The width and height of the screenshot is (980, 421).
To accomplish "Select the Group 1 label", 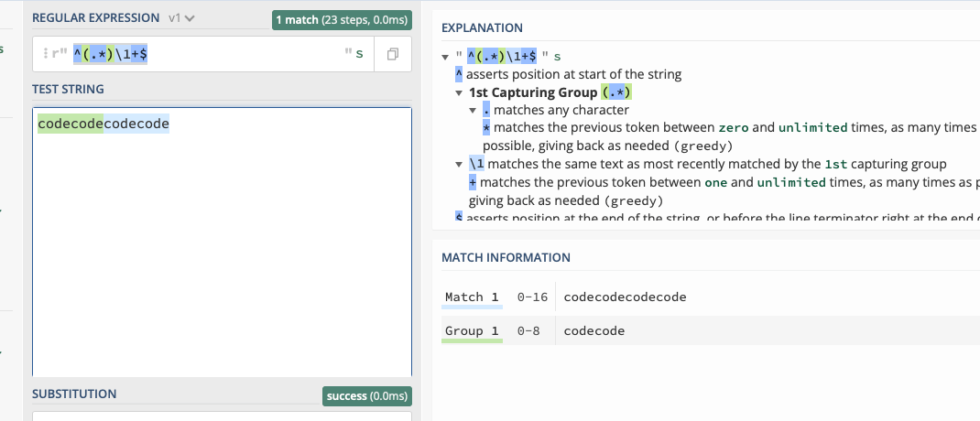I will [472, 331].
